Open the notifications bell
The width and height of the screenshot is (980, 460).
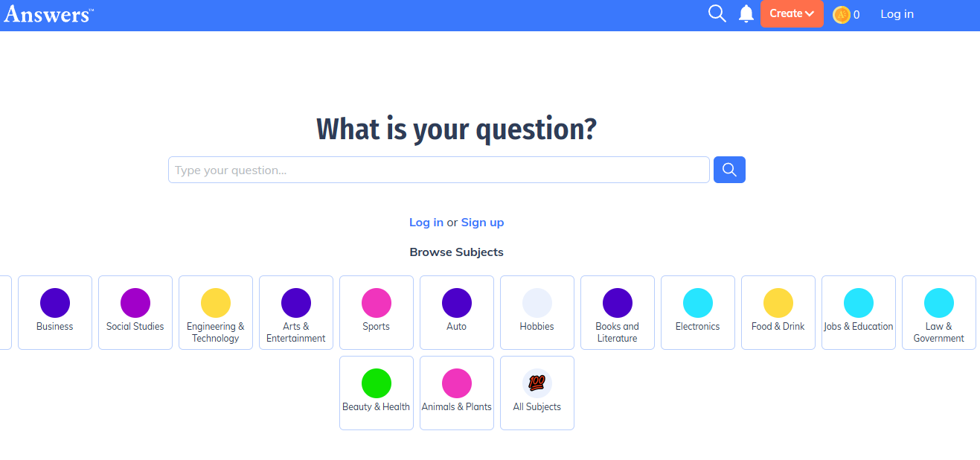(746, 13)
